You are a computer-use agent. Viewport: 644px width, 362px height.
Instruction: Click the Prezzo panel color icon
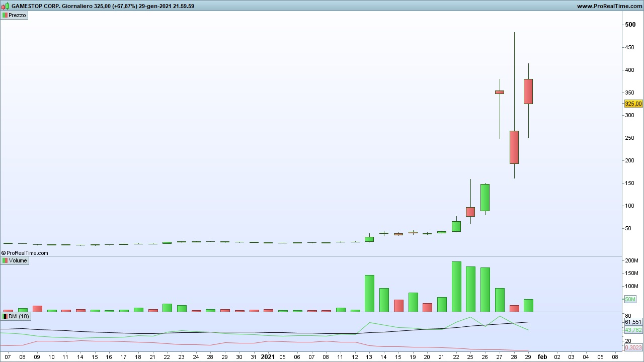(5, 15)
